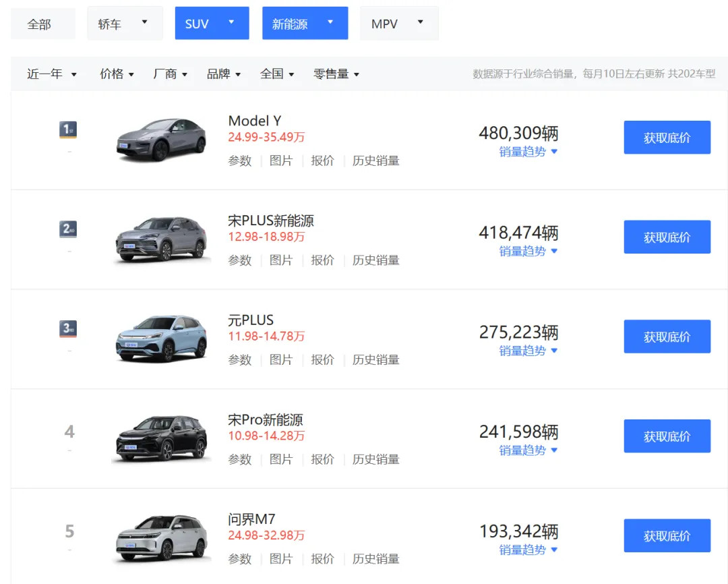View 图片 for Model Y
Screen dimensions: 728x584
coord(281,160)
